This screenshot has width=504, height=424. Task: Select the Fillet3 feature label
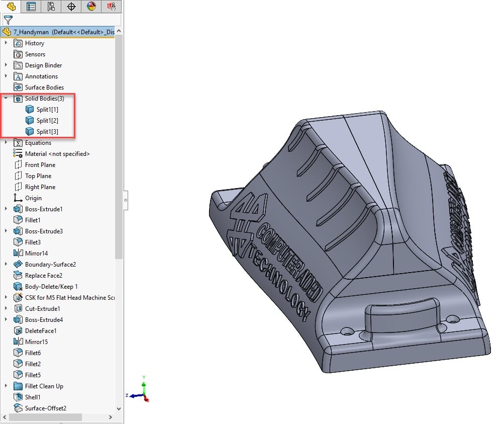[x=33, y=242]
